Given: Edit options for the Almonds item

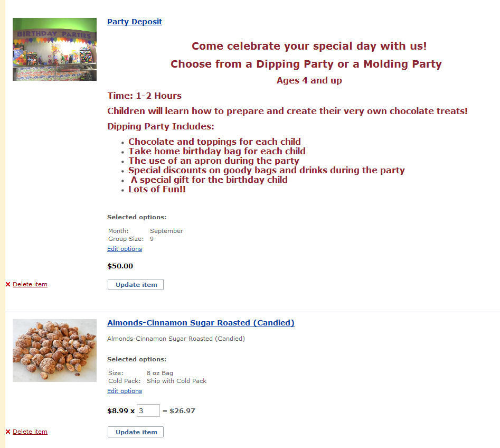Looking at the screenshot, I should pyautogui.click(x=125, y=391).
